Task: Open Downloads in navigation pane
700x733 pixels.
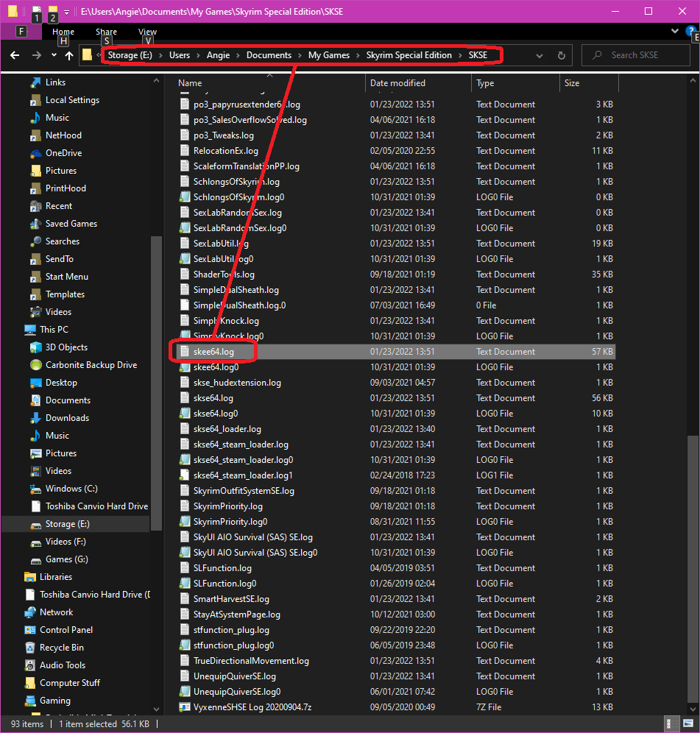Action: click(67, 418)
